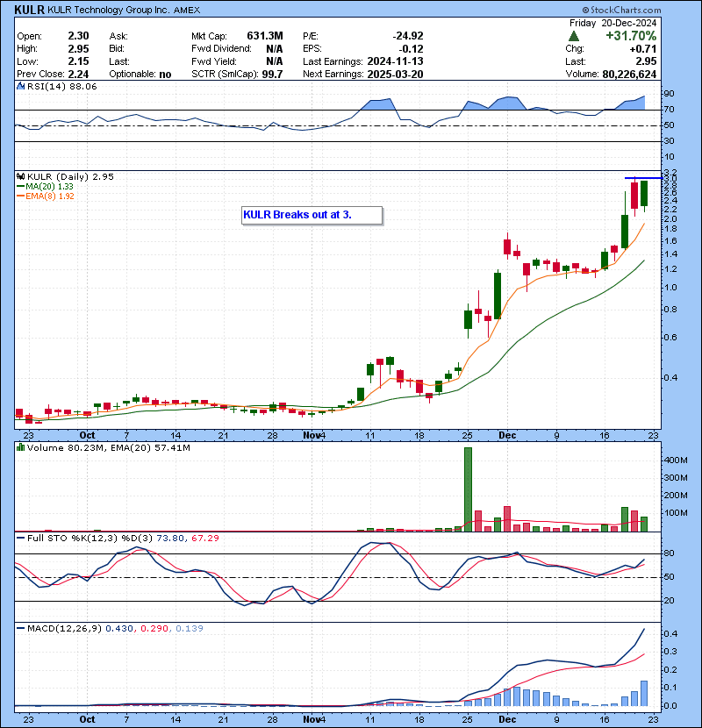This screenshot has height=728, width=702.
Task: Click the Prev Close value 2.24
Action: click(x=78, y=74)
